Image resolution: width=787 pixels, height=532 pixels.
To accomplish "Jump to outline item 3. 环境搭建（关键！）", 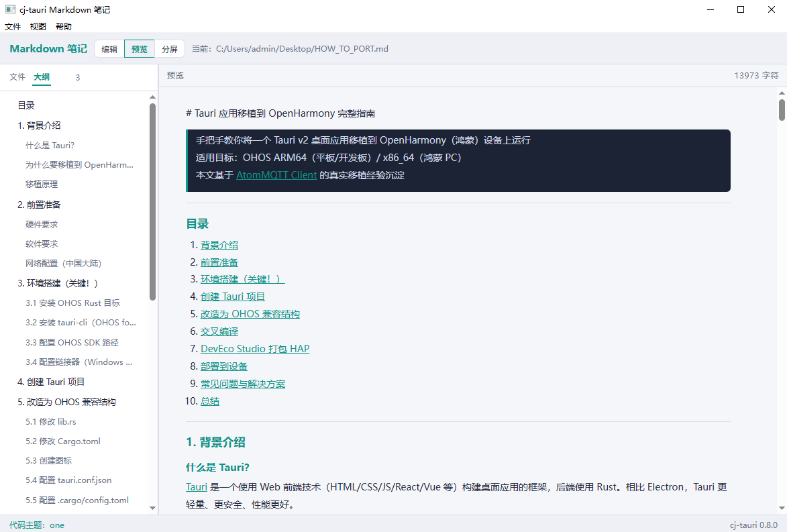I will pos(58,284).
